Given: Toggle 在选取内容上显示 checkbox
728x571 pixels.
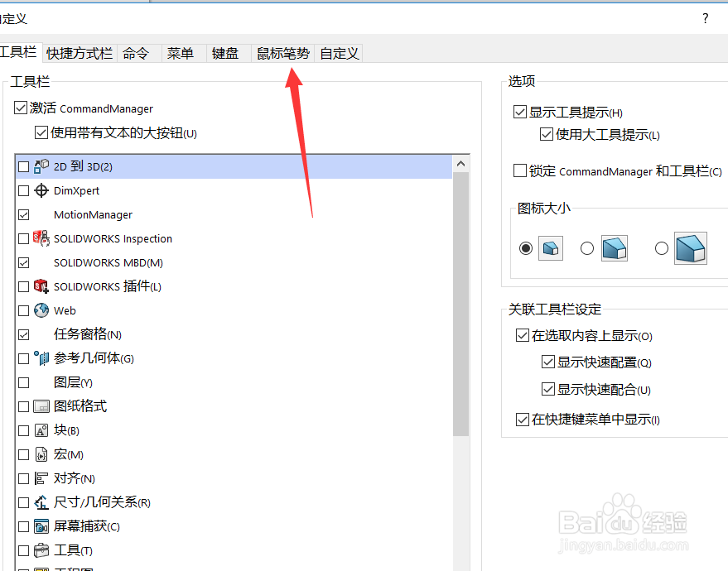Looking at the screenshot, I should click(523, 335).
